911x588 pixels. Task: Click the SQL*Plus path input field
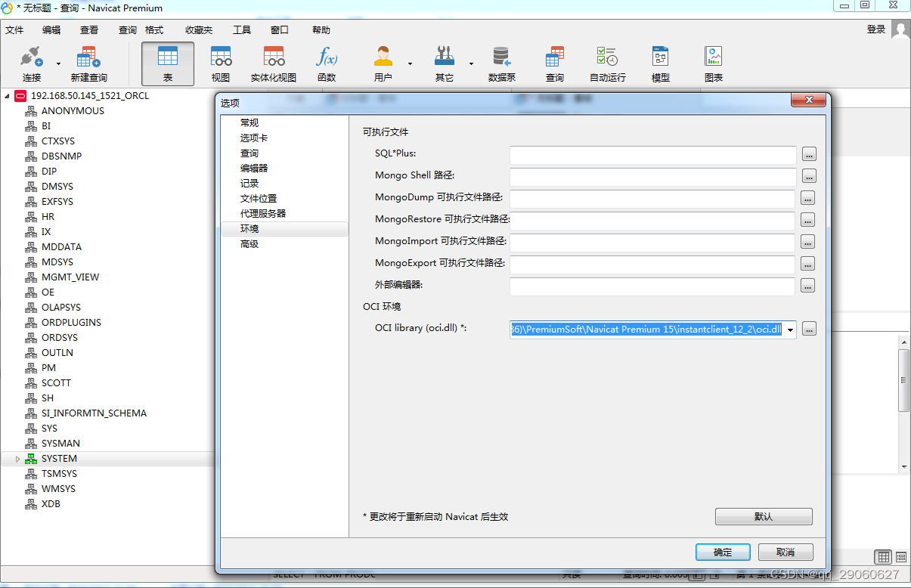pos(653,155)
